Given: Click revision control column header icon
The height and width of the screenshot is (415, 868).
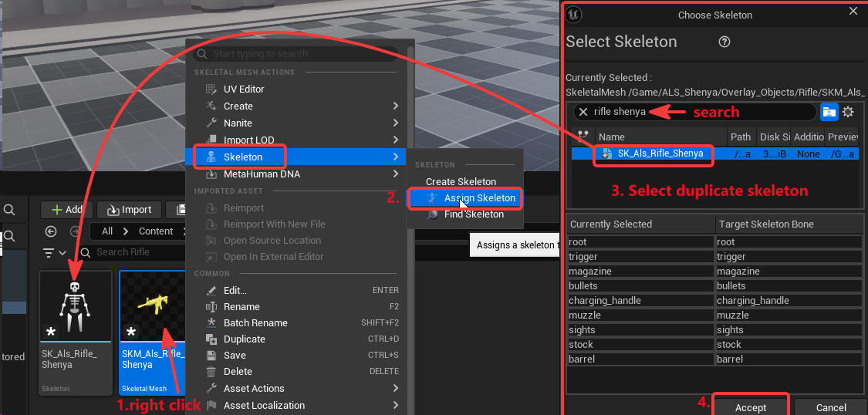Looking at the screenshot, I should 583,136.
